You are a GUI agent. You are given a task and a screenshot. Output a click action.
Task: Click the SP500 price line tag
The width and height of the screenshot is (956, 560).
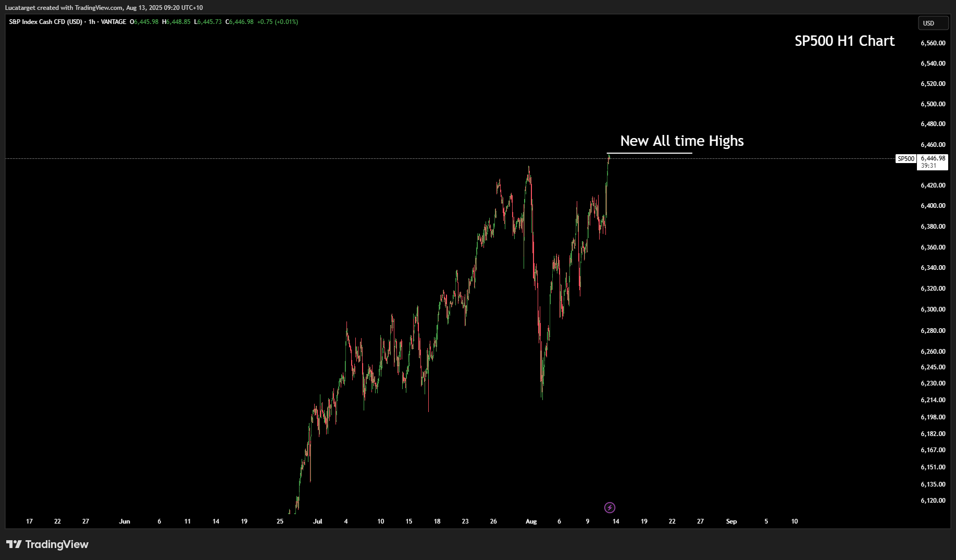click(906, 159)
